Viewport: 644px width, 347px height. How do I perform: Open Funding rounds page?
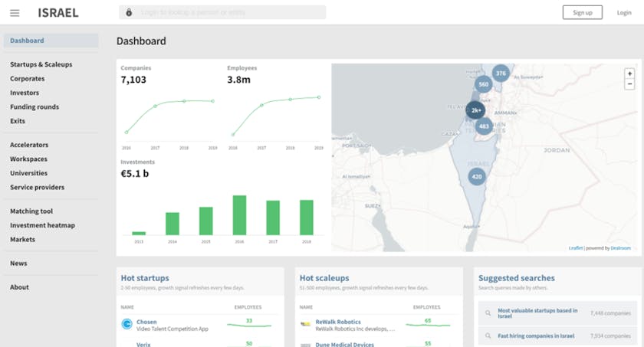click(x=34, y=106)
